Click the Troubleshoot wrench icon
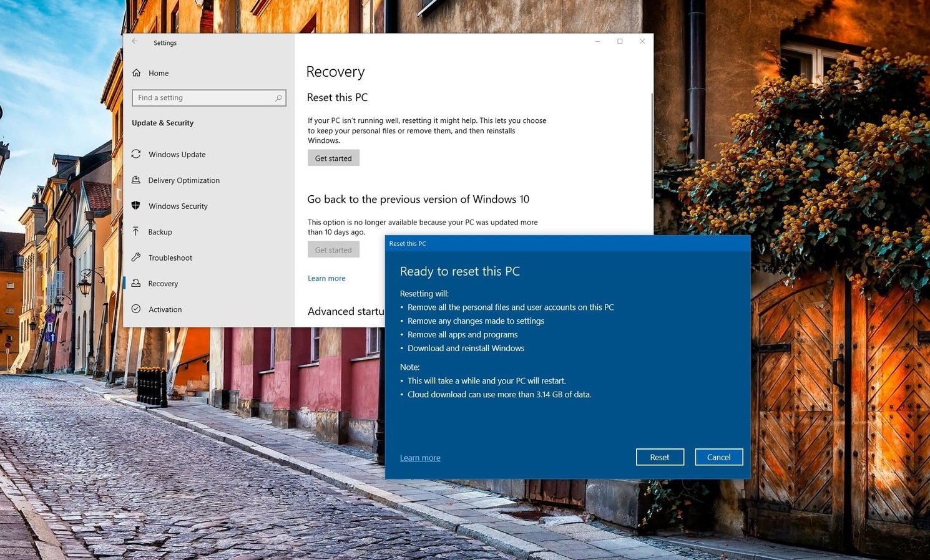 point(136,258)
